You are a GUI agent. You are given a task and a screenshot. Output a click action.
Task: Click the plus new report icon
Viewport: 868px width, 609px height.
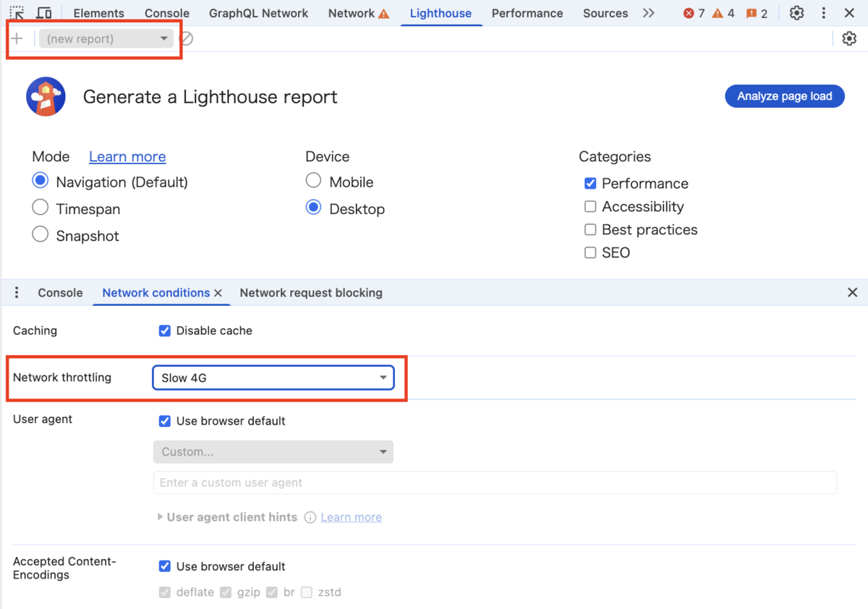click(17, 38)
